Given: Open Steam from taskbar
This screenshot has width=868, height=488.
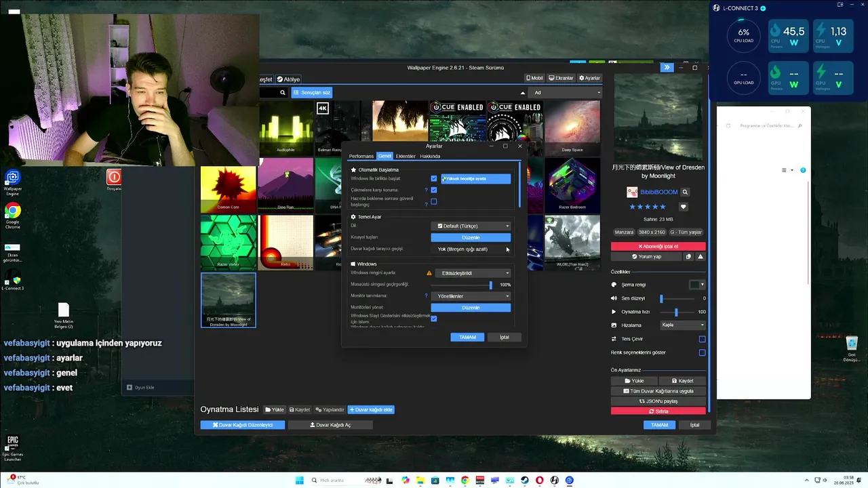Looking at the screenshot, I should coord(524,481).
